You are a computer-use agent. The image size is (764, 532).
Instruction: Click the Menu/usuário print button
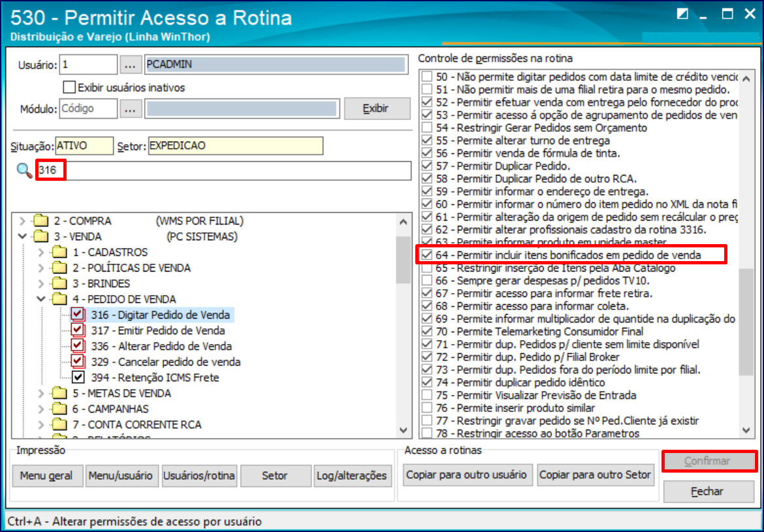pyautogui.click(x=122, y=475)
